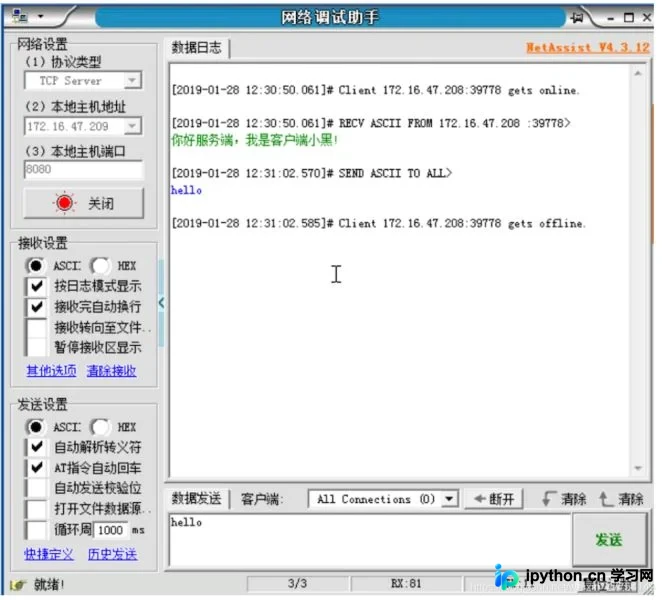Enable 自动发送校验位 checkbox
This screenshot has width=662, height=600.
click(x=37, y=488)
